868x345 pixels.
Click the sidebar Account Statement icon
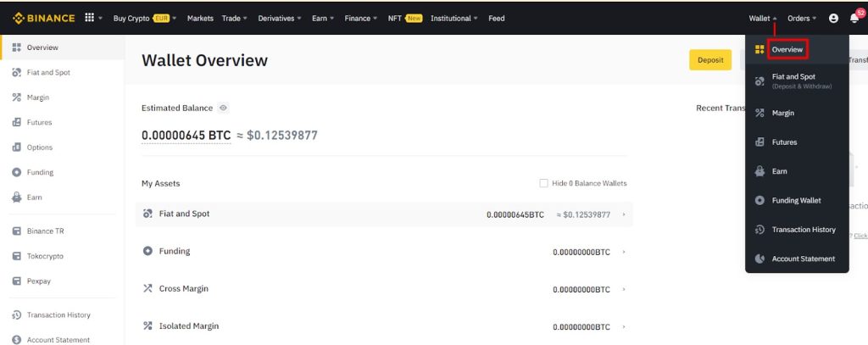tap(17, 339)
